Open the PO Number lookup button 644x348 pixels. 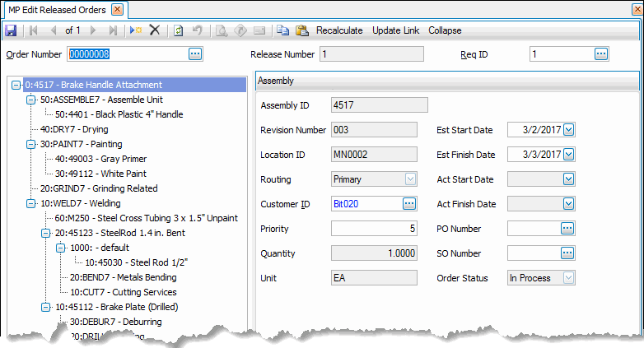point(567,229)
